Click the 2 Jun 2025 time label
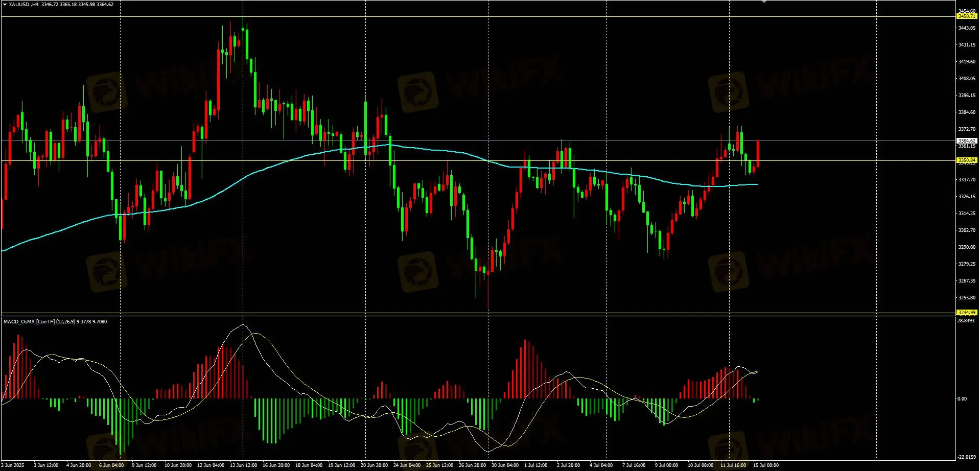This screenshot has height=471, width=980. click(x=13, y=465)
